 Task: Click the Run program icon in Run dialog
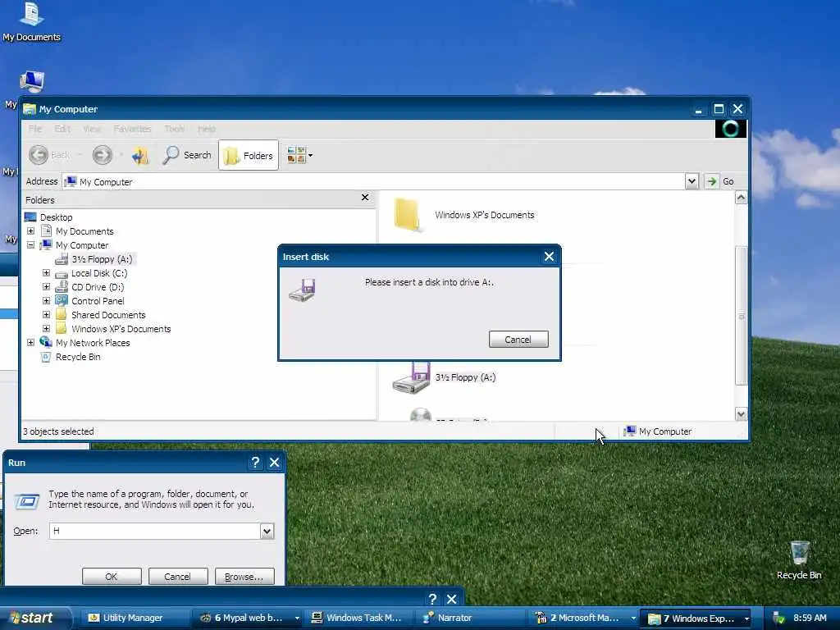pos(27,501)
